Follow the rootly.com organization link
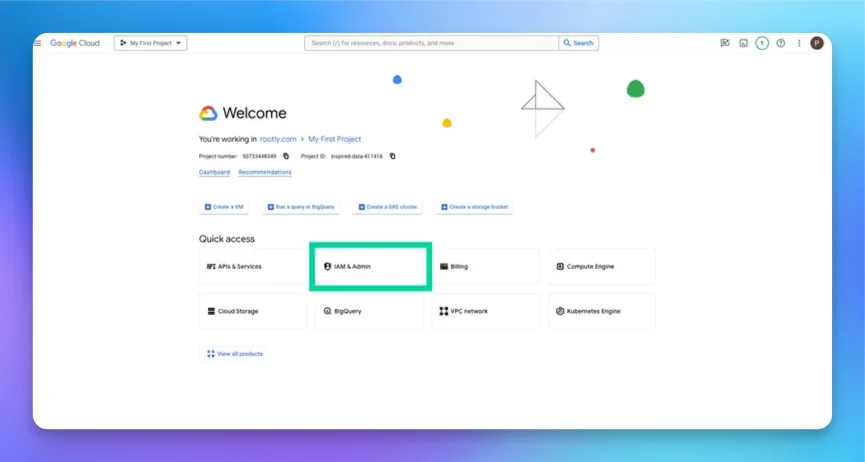 pos(278,139)
